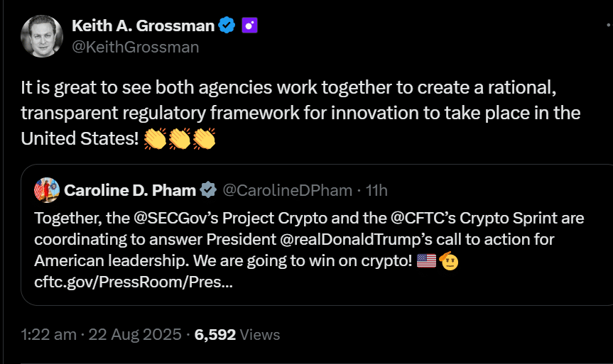This screenshot has height=364, width=613.
Task: Open the Keith A. Grossman display name
Action: coord(143,26)
